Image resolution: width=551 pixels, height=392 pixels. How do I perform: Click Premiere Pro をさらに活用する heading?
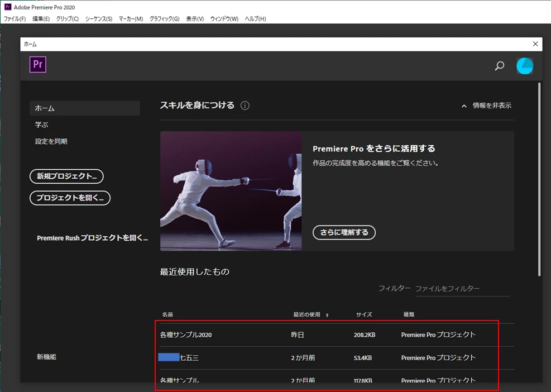click(x=374, y=149)
